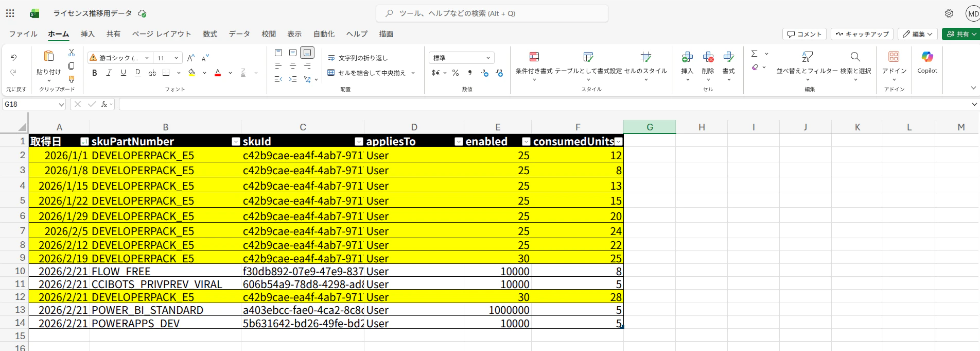
Task: Toggle Wrap Text (文字列の折り返し)
Action: [x=358, y=58]
